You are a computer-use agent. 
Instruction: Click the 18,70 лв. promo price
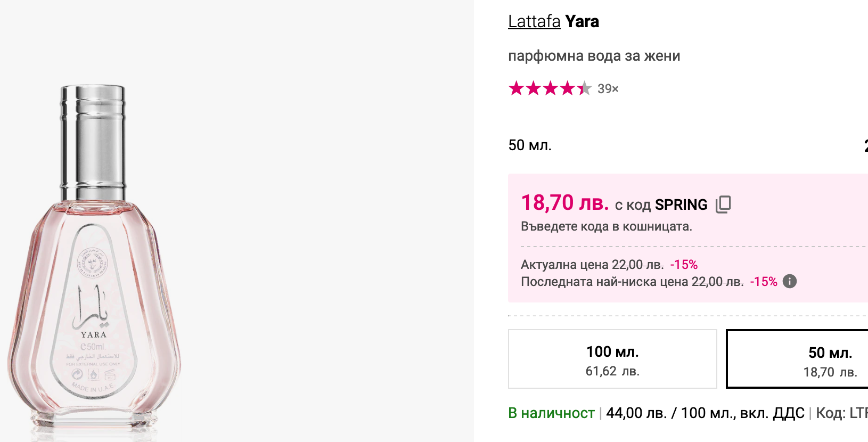tap(564, 203)
